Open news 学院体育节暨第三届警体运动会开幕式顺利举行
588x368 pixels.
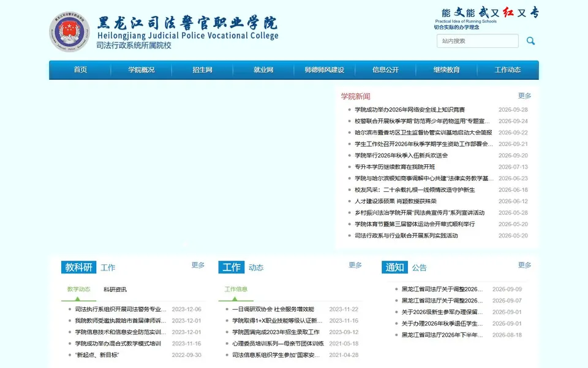pyautogui.click(x=415, y=224)
